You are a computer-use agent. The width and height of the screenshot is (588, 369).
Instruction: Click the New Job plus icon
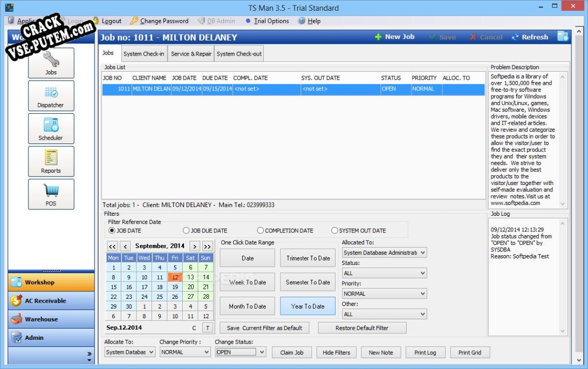379,37
